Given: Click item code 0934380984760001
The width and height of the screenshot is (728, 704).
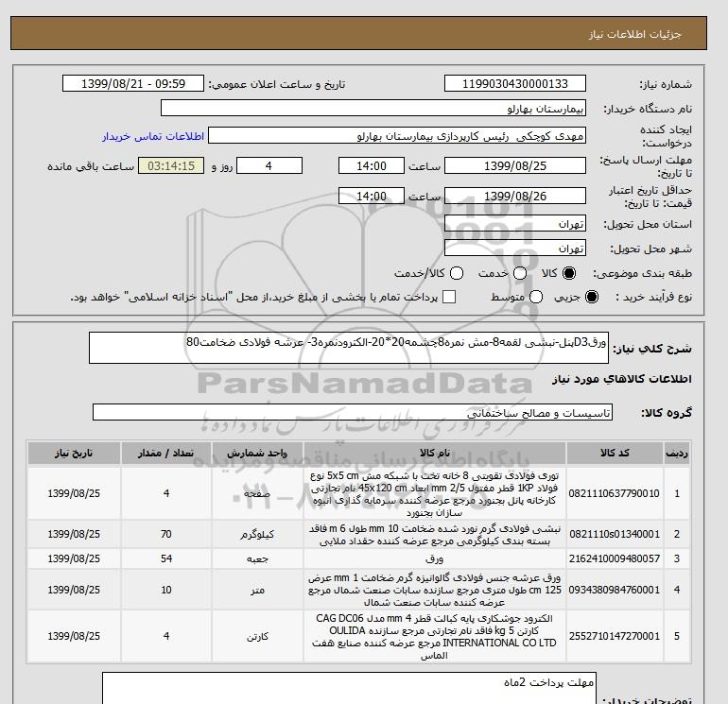Looking at the screenshot, I should point(615,590).
